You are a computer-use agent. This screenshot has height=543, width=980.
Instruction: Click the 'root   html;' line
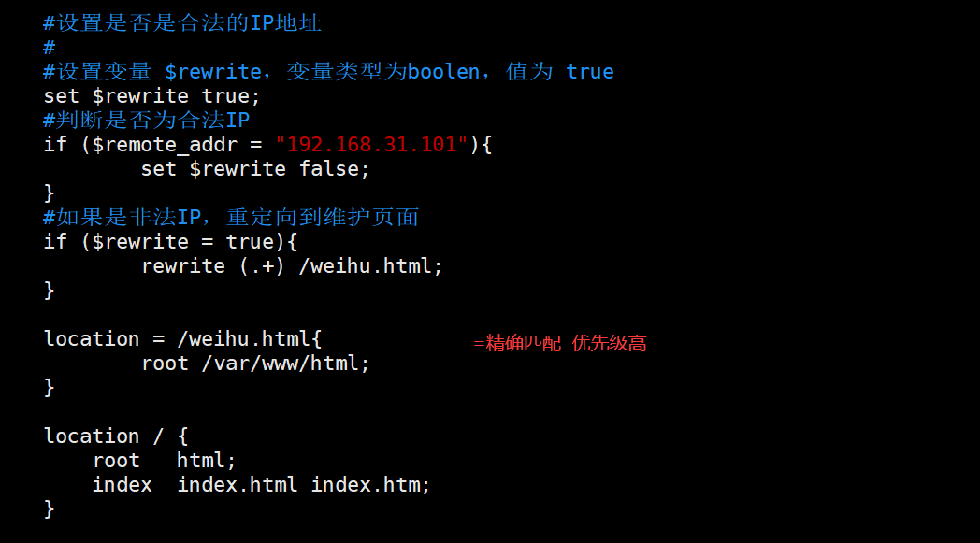164,461
